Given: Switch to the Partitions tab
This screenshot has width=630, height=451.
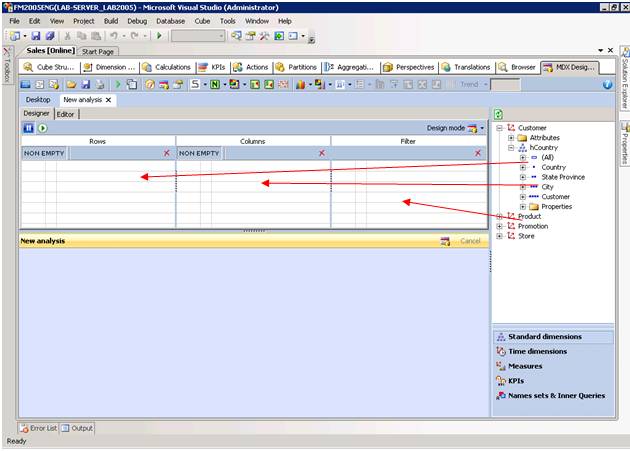Looking at the screenshot, I should point(297,68).
